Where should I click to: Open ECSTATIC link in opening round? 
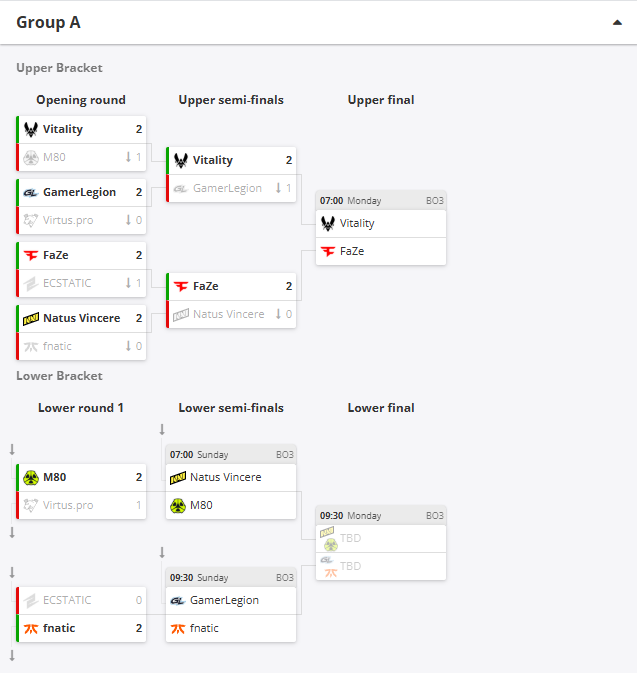coord(67,283)
